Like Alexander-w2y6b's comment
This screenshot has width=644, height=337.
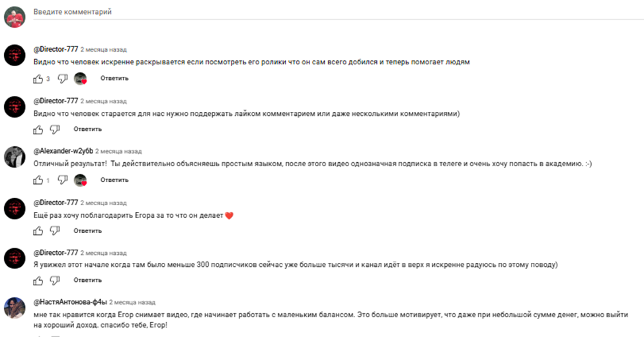38,180
